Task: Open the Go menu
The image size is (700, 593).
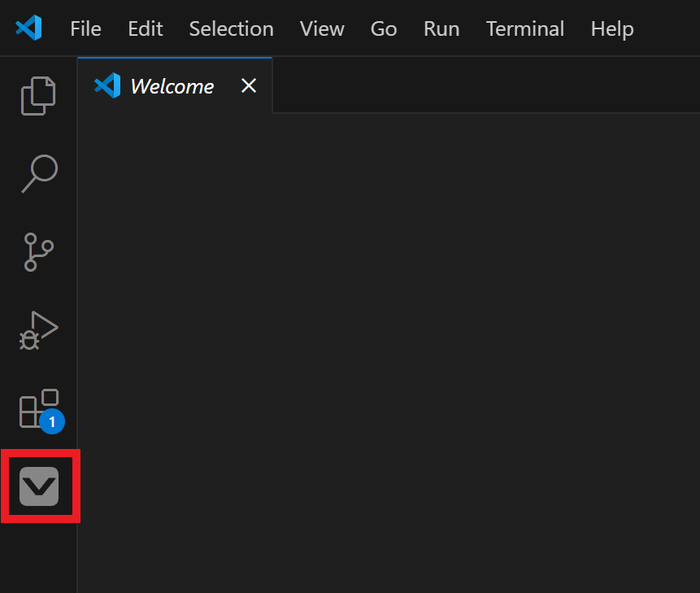Action: (x=383, y=28)
